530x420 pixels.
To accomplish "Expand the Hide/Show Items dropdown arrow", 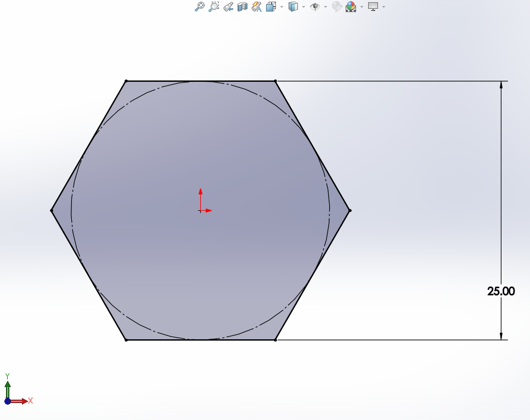I will coord(325,7).
